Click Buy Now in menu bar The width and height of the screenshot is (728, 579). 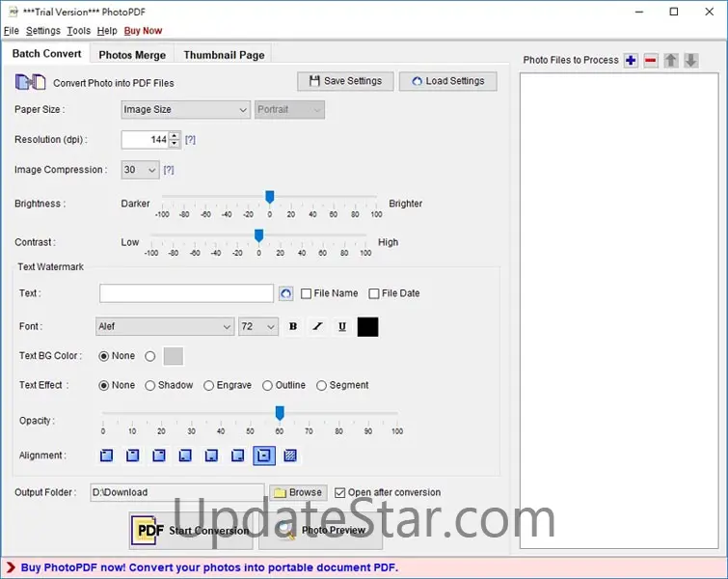coord(143,31)
